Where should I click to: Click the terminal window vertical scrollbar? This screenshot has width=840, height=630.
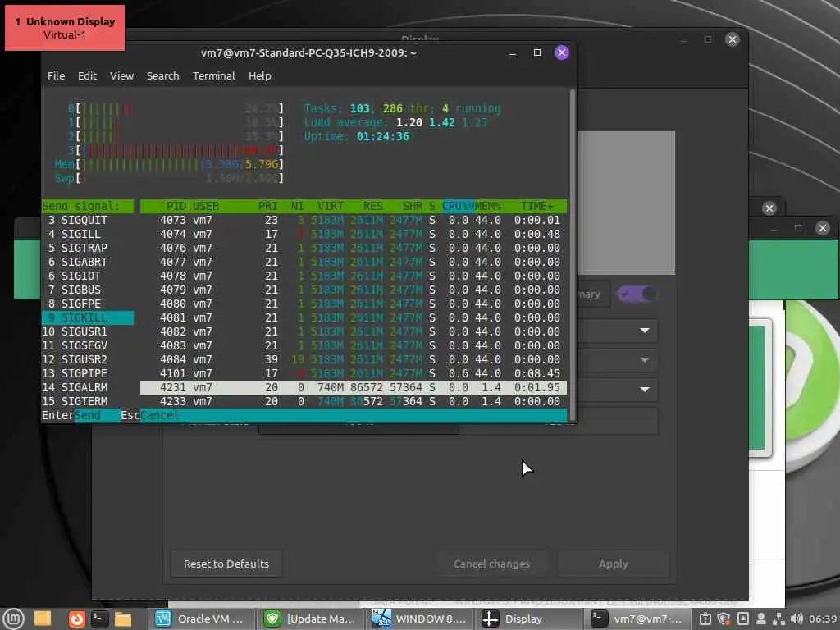pos(573,254)
